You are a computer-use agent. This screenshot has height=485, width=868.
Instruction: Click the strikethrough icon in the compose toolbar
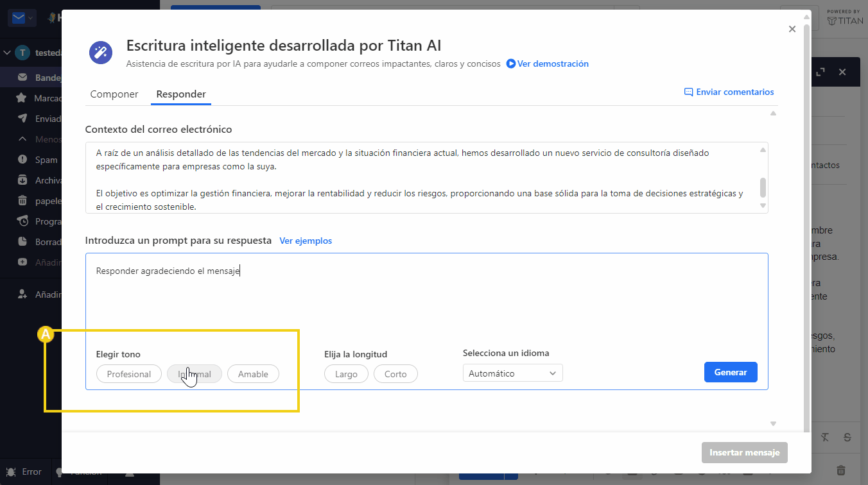pos(847,438)
